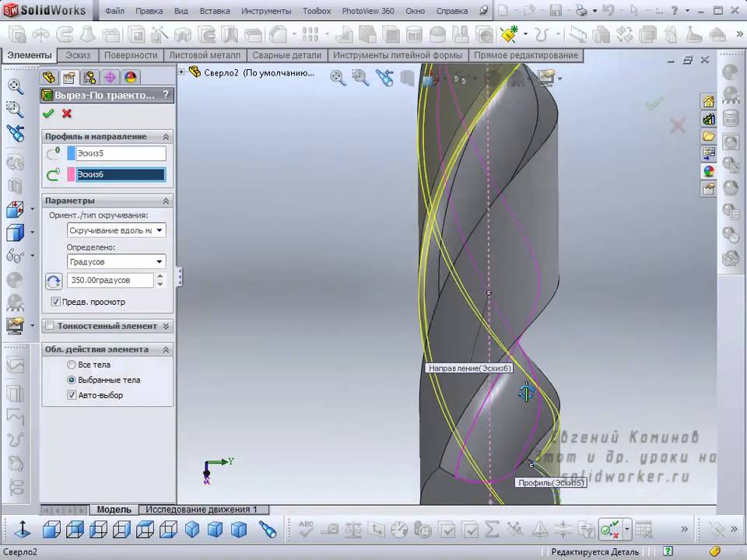Click the reverse twist direction button

click(54, 281)
